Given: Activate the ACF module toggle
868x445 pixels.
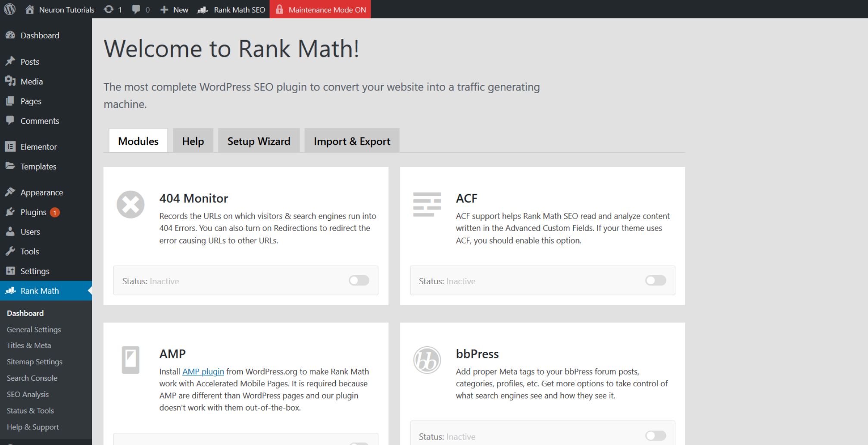Looking at the screenshot, I should point(656,280).
